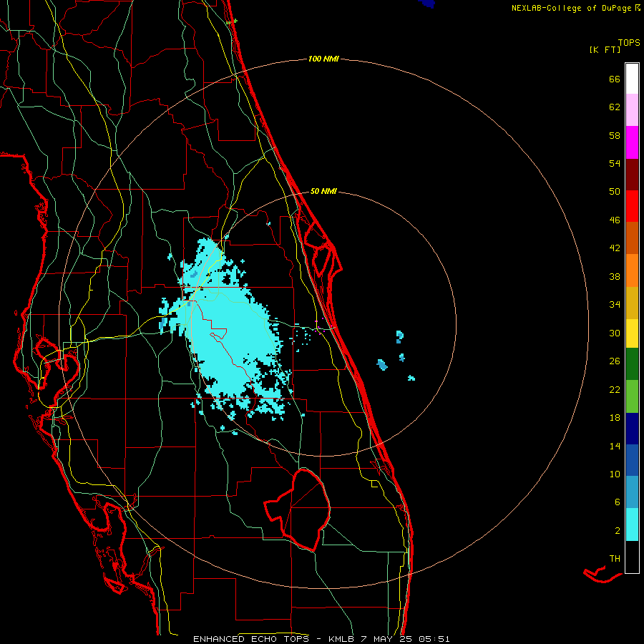Click the legend value 6
This screenshot has height=644, width=644.
tap(618, 502)
